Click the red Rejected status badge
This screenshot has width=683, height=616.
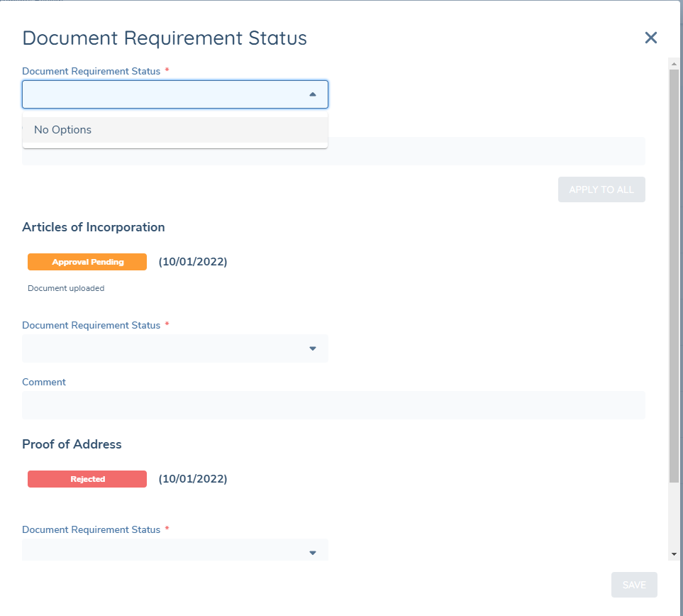87,479
